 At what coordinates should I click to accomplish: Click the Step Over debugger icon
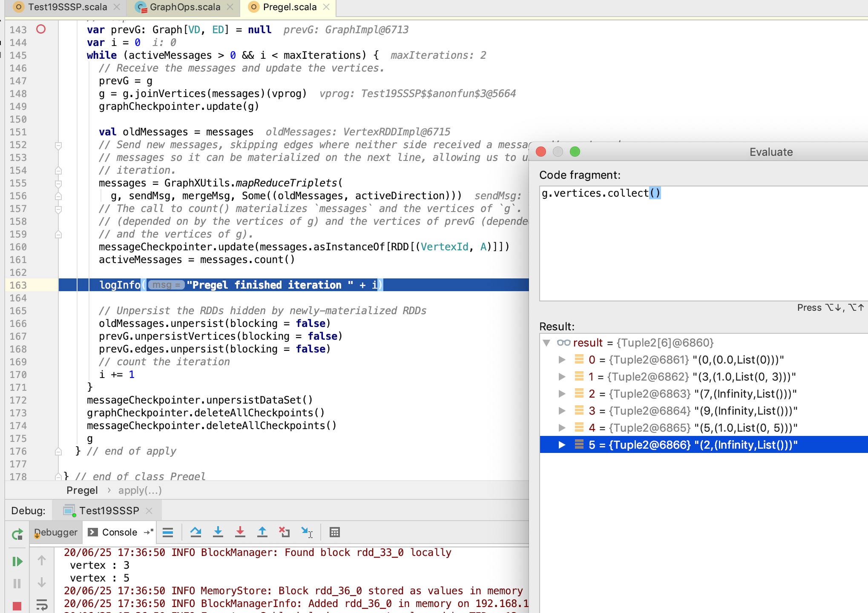tap(196, 532)
